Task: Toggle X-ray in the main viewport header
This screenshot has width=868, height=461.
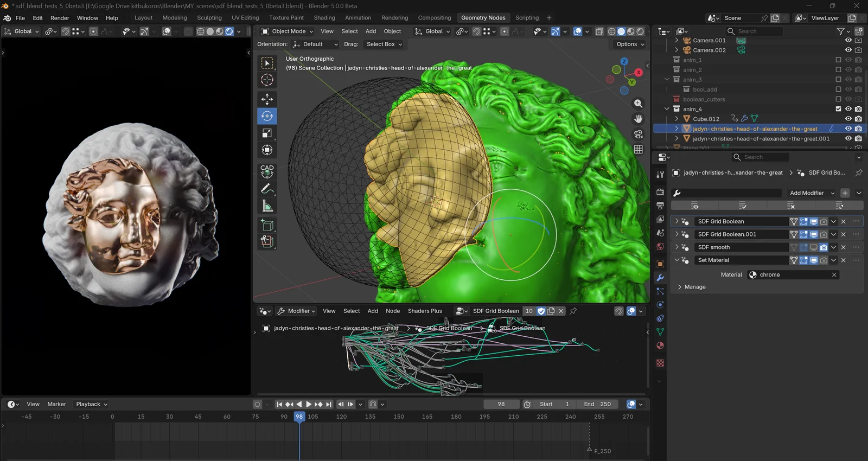Action: pos(599,31)
